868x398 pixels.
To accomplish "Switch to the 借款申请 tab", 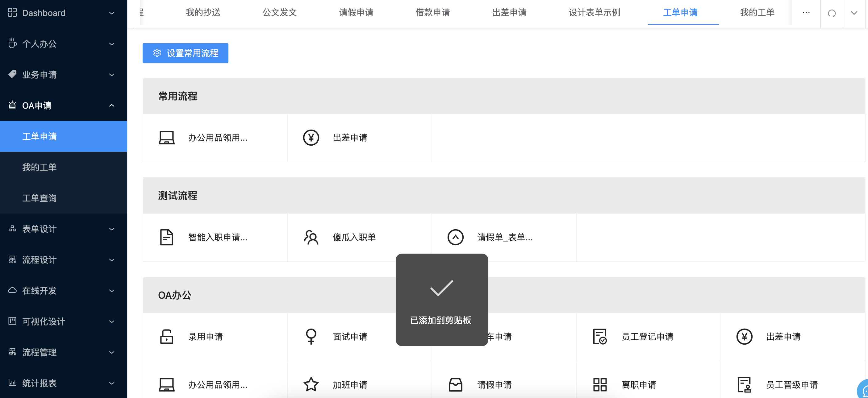I will pos(433,13).
